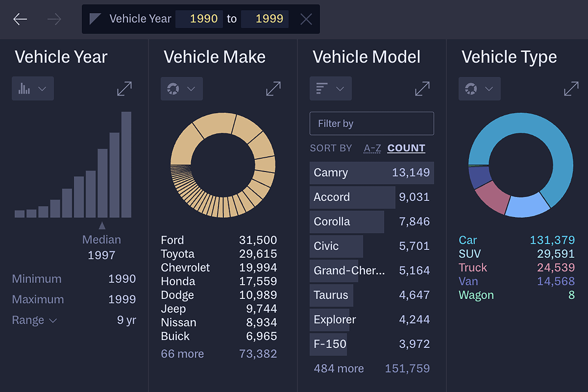Switch Vehicle Model sorting to A-Z
This screenshot has width=588, height=392.
coord(372,148)
